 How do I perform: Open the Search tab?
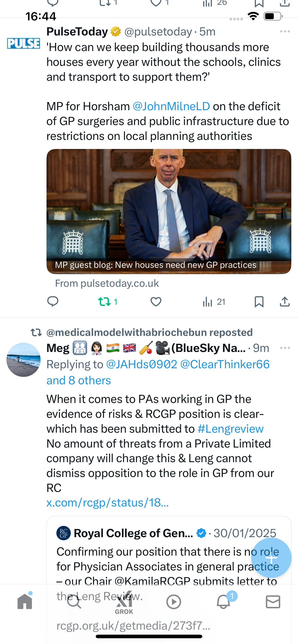[x=74, y=602]
